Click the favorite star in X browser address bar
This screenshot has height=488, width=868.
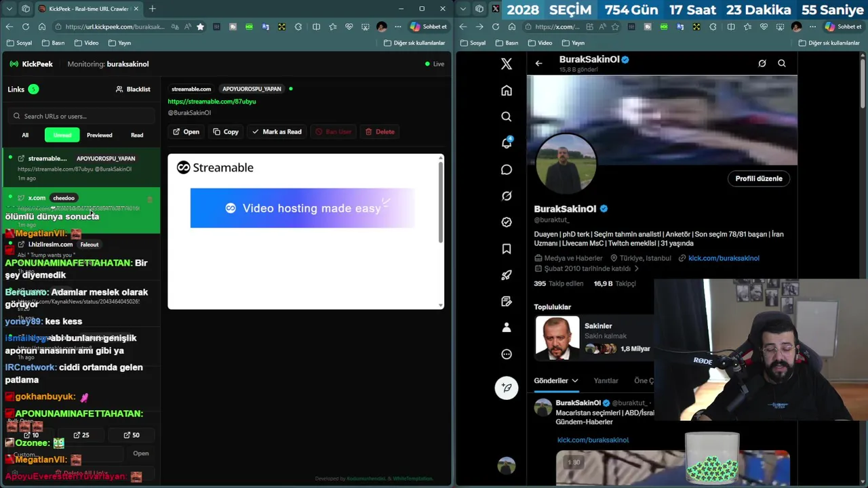pyautogui.click(x=615, y=26)
